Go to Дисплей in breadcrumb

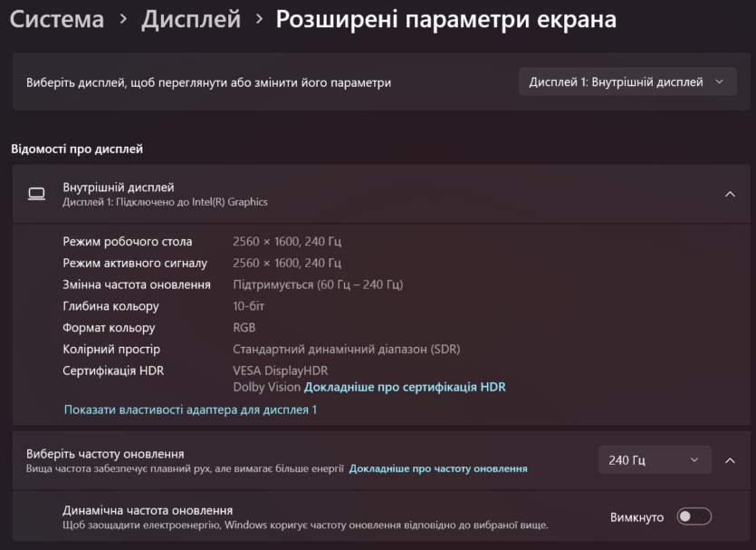tap(191, 19)
